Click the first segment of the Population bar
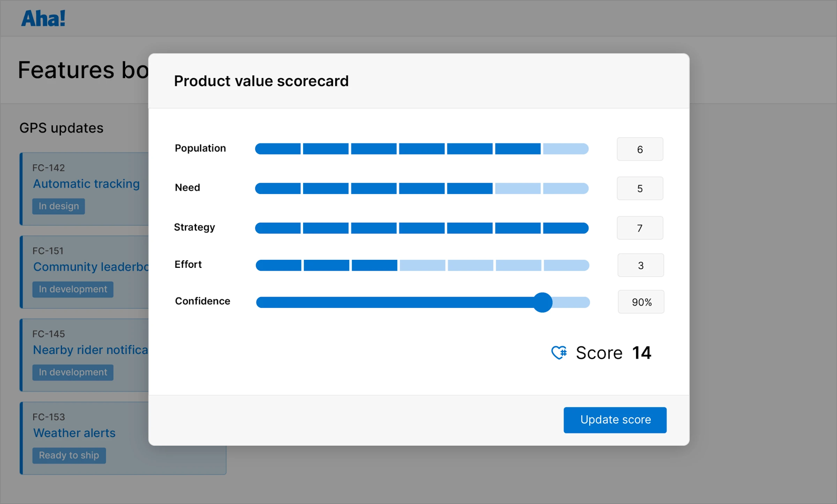 click(x=278, y=149)
